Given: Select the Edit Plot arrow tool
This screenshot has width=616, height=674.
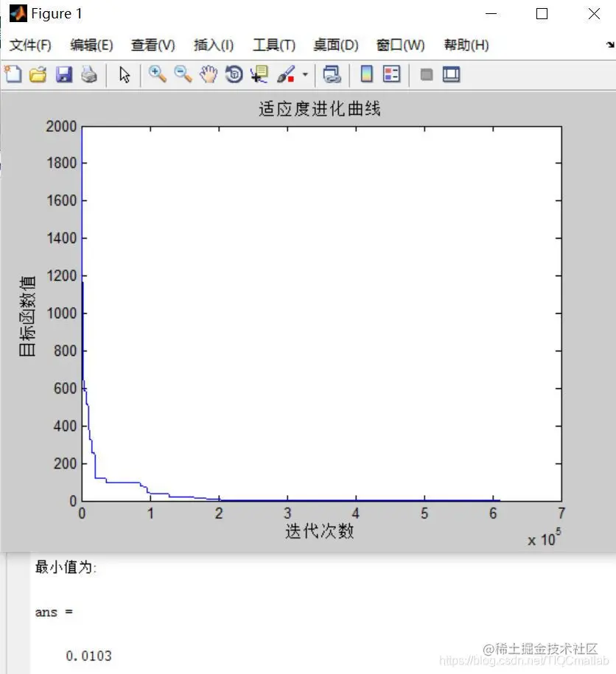Looking at the screenshot, I should click(x=125, y=75).
